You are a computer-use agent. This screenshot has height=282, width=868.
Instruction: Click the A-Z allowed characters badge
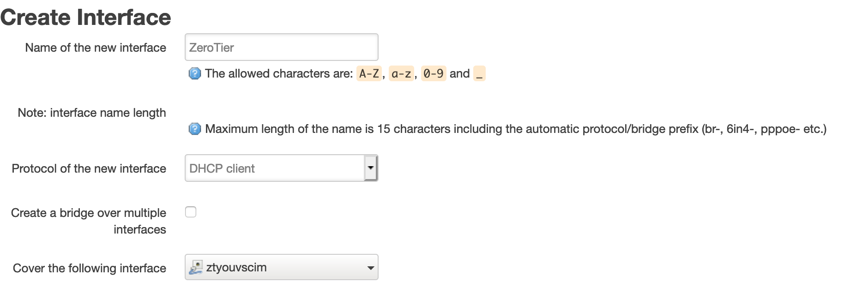point(369,73)
